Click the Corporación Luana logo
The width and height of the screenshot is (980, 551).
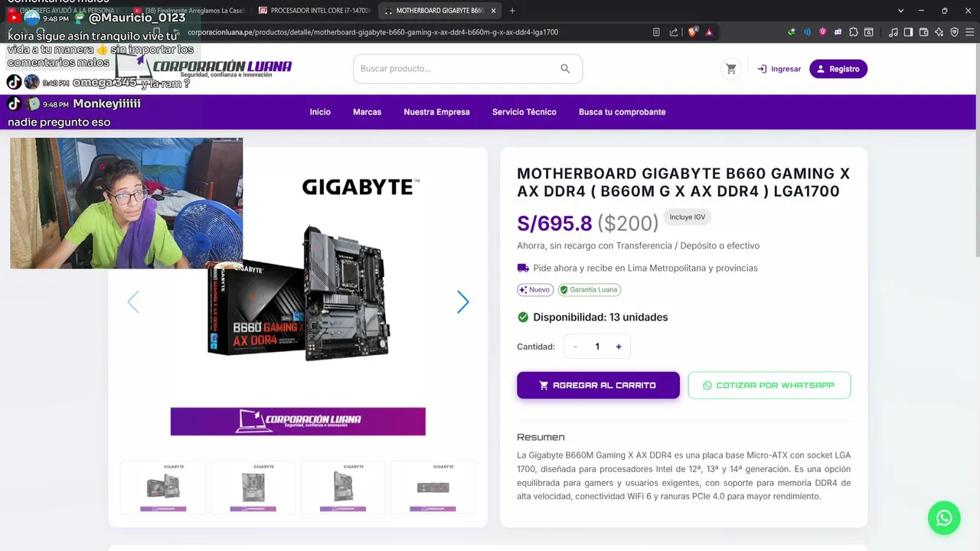pyautogui.click(x=205, y=67)
